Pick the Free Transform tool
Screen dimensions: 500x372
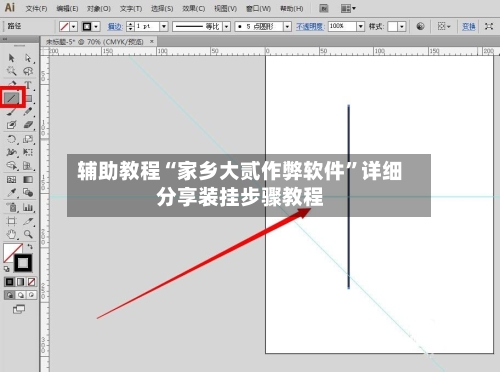click(x=28, y=152)
